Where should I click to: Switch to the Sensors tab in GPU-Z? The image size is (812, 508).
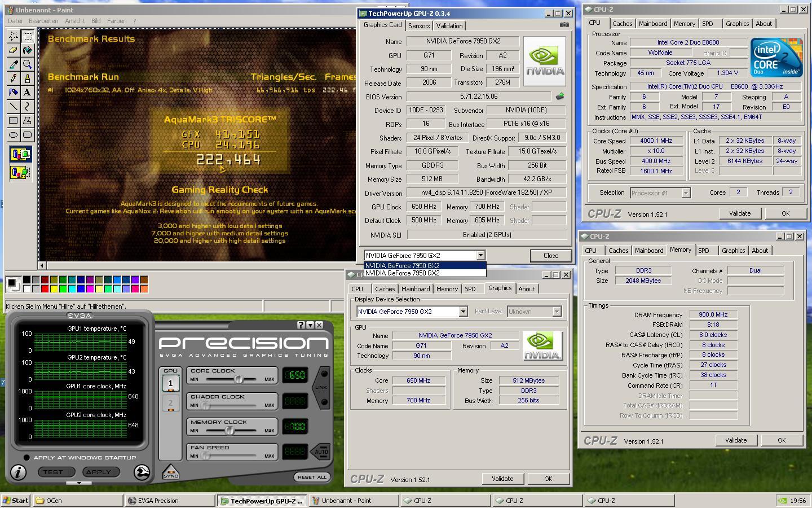pyautogui.click(x=419, y=26)
